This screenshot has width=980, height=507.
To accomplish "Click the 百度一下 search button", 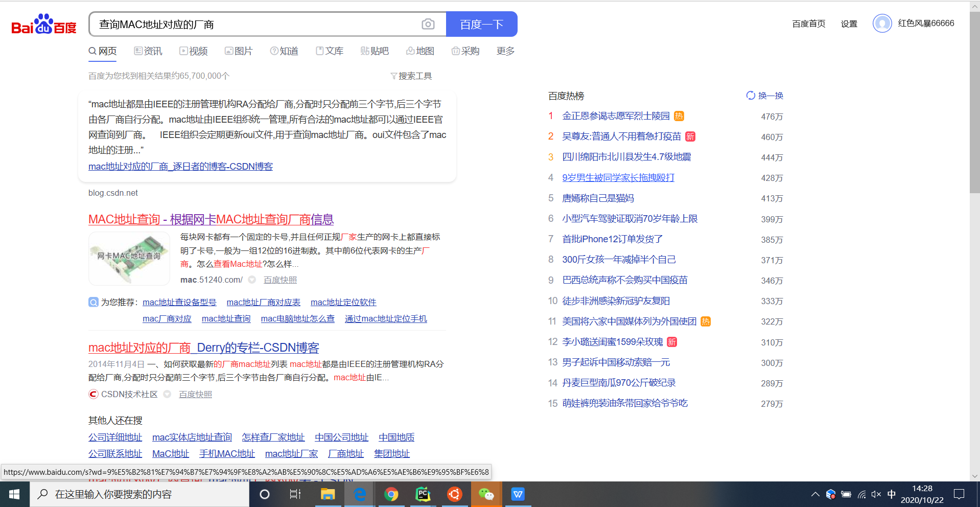I will point(482,24).
